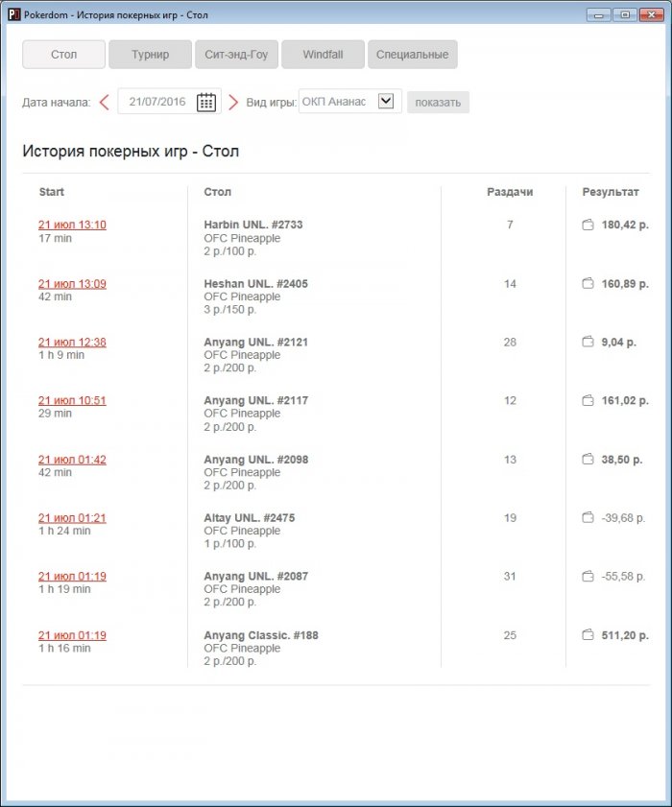This screenshot has width=672, height=807.
Task: Click wallet icon beside -55,58 р. result
Action: click(588, 577)
